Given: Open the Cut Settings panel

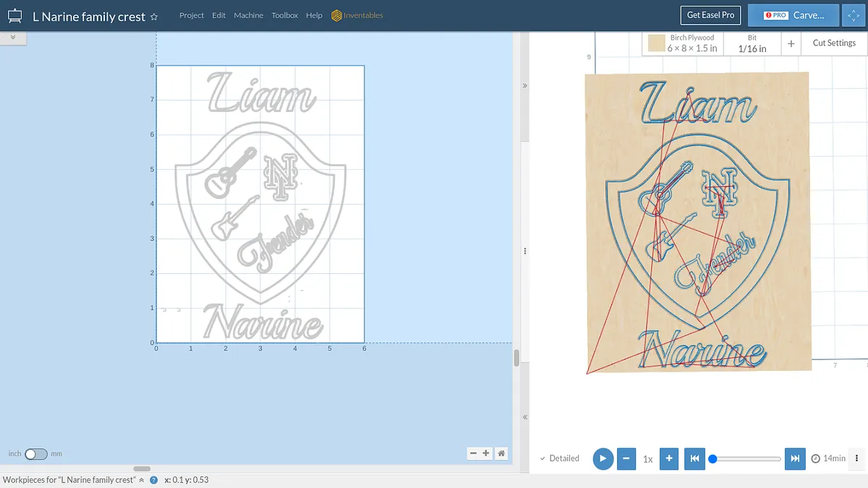Looking at the screenshot, I should pos(834,43).
